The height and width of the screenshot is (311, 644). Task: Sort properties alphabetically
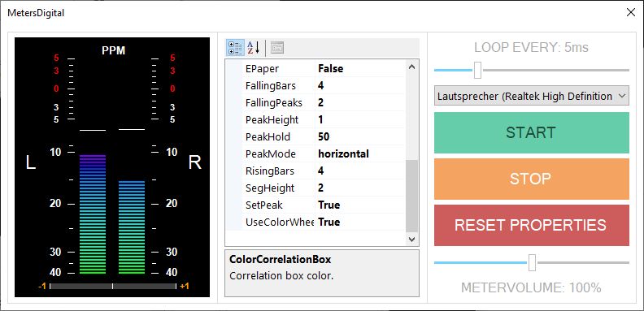[x=254, y=48]
